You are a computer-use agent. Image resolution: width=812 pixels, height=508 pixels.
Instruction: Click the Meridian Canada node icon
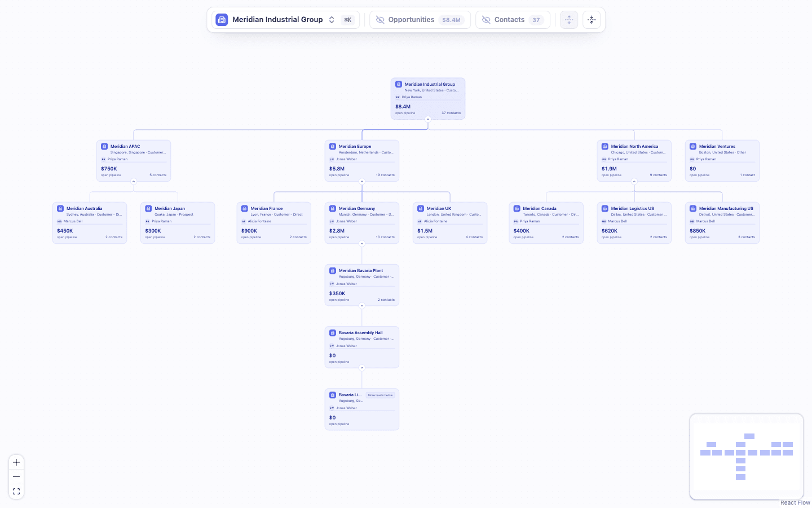pyautogui.click(x=517, y=208)
